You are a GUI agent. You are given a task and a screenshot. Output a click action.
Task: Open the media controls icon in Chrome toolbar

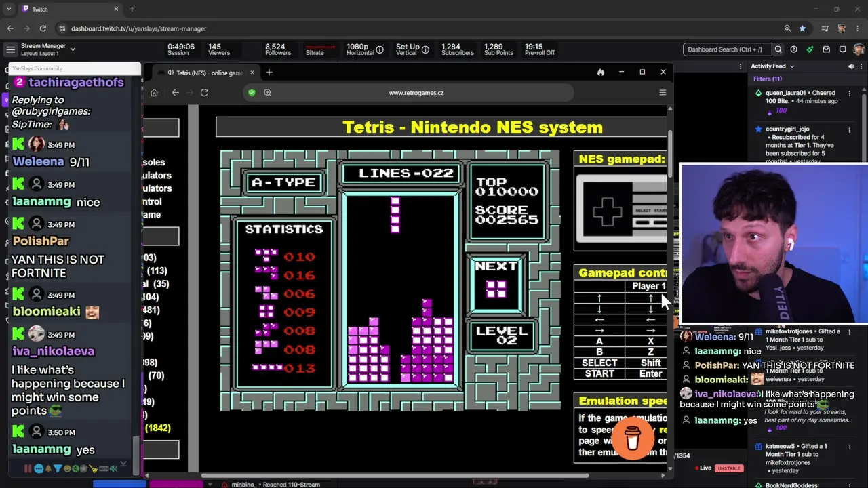point(825,28)
